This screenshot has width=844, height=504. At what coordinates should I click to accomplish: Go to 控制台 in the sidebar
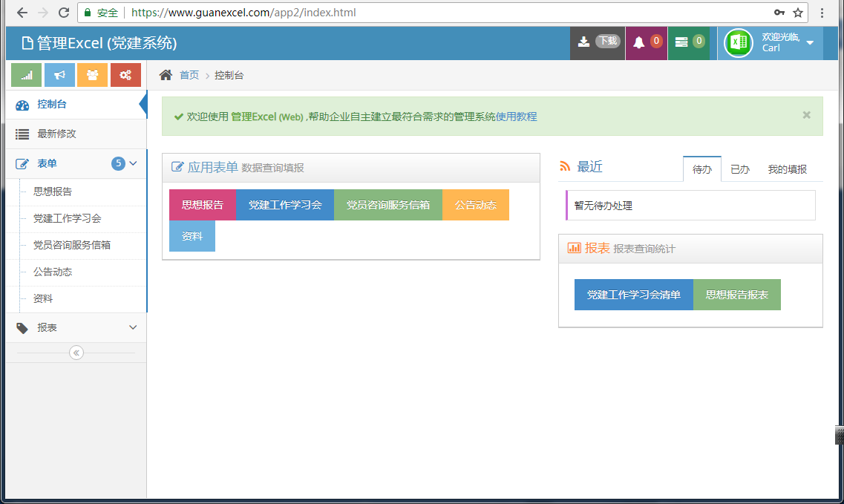[x=76, y=105]
